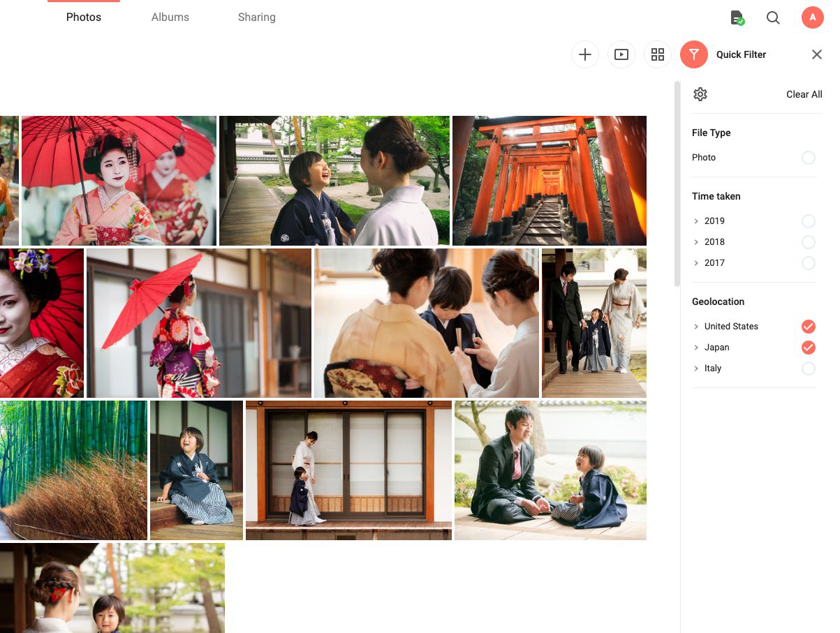Open the boy sitting on porch photo
This screenshot has height=633, width=840.
point(196,470)
